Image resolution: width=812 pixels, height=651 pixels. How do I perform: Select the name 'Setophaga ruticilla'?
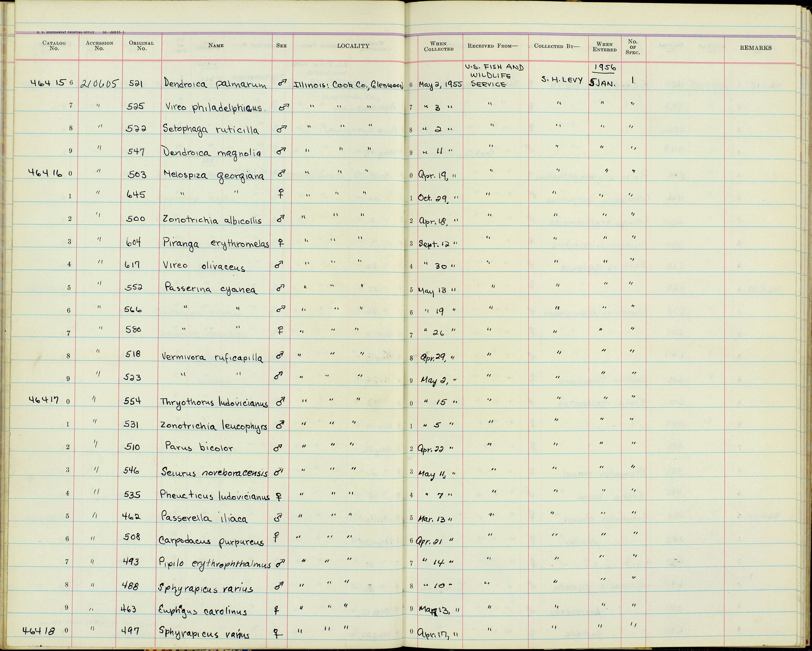click(211, 130)
